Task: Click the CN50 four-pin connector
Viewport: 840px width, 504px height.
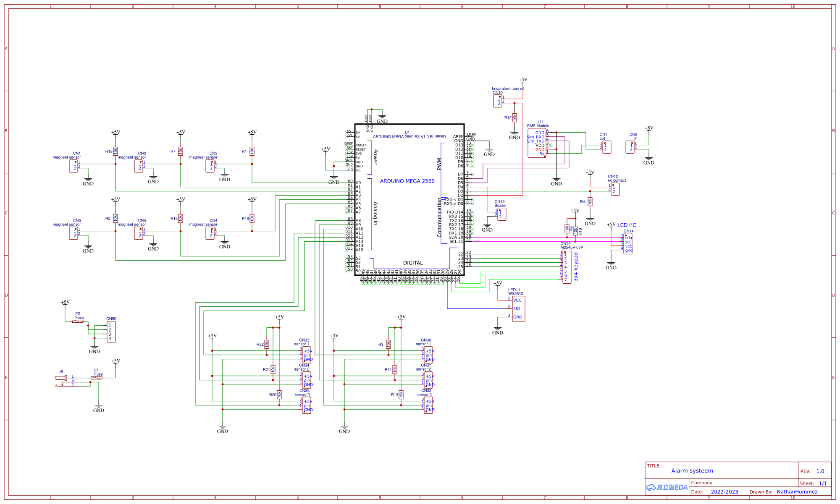Action: click(x=111, y=332)
